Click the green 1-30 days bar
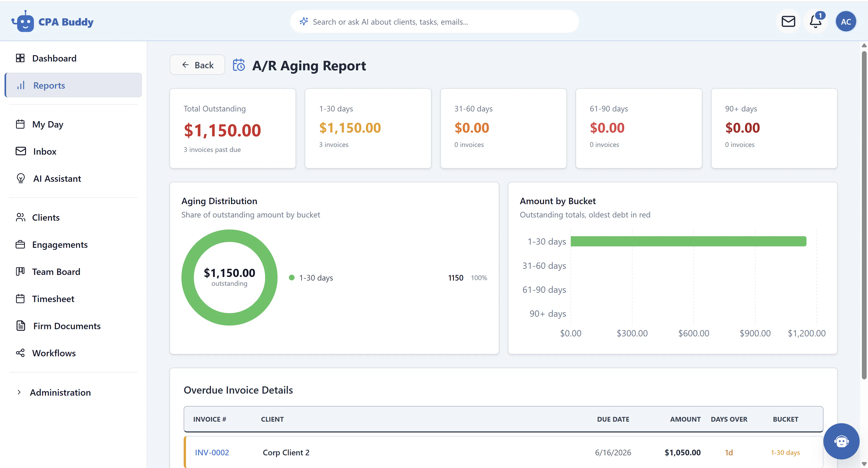Image resolution: width=868 pixels, height=468 pixels. [x=688, y=241]
